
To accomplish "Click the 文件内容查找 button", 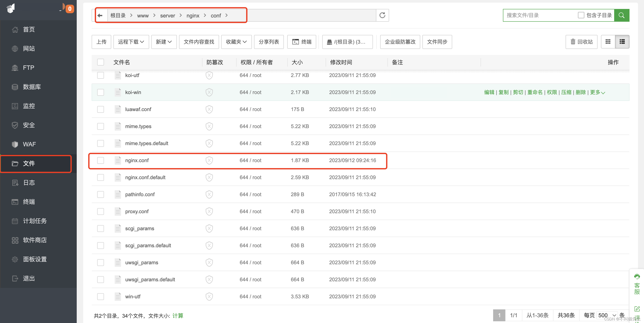I will pyautogui.click(x=199, y=42).
